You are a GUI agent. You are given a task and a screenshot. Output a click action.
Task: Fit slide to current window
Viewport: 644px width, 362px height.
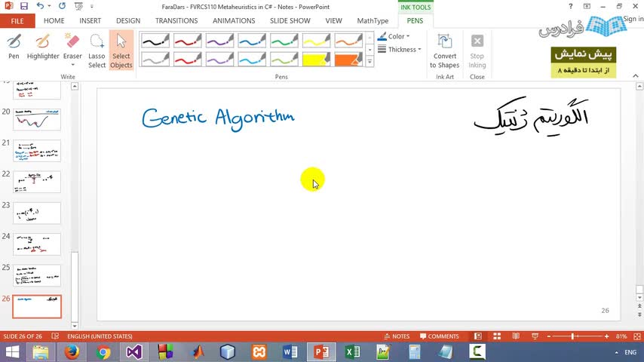point(637,336)
